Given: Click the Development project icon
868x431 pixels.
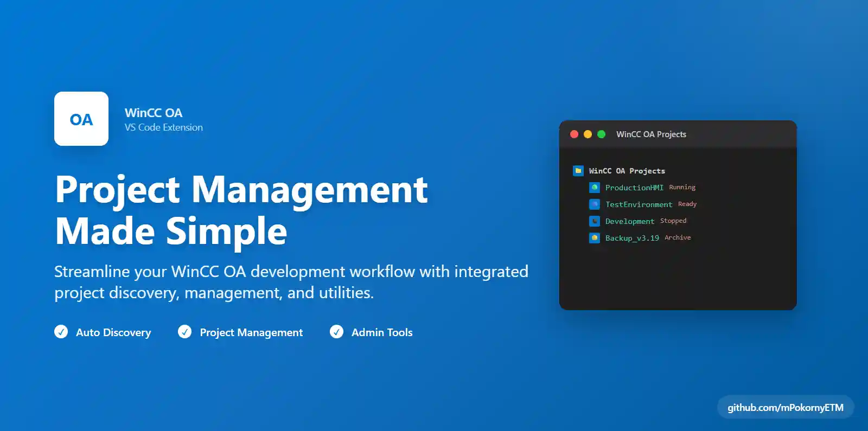Looking at the screenshot, I should (595, 221).
